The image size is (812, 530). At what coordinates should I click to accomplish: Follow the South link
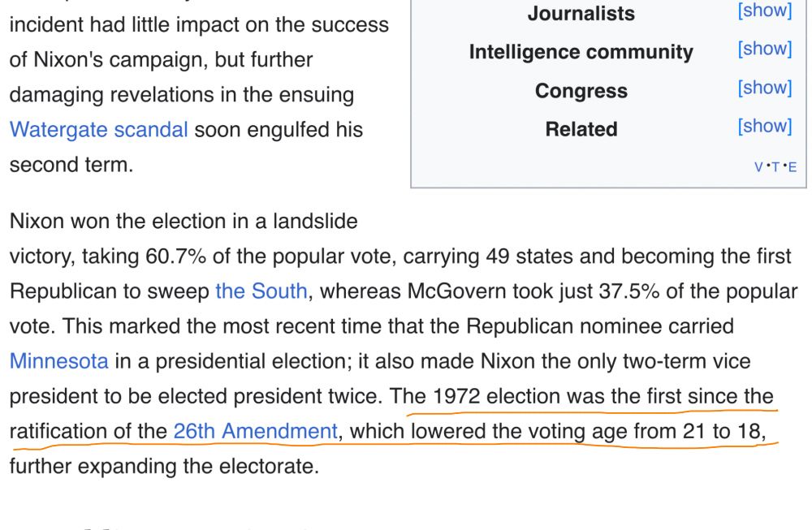click(x=261, y=291)
